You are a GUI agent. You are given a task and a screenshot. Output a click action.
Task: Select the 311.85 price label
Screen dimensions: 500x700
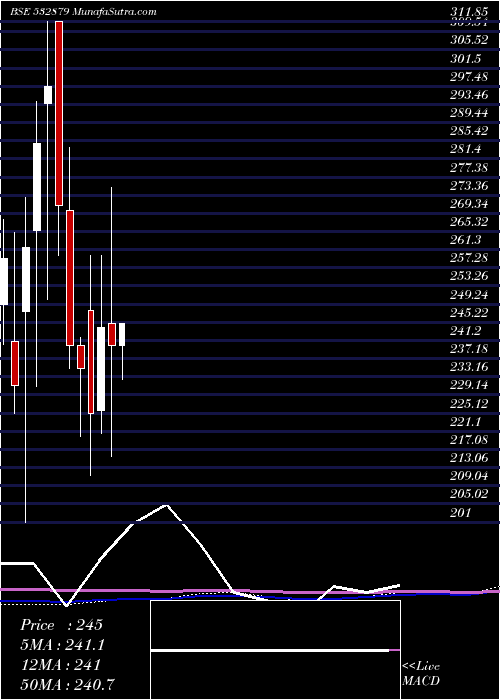pos(468,12)
